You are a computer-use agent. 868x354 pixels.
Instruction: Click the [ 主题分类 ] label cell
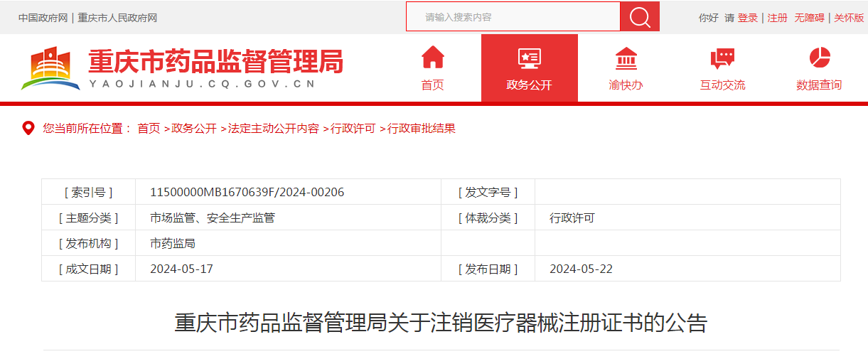(x=88, y=218)
